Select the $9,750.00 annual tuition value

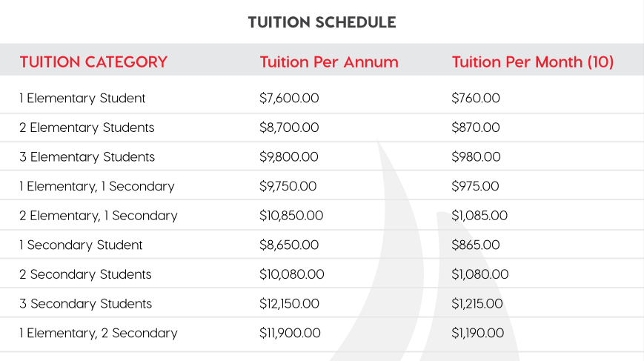[288, 186]
